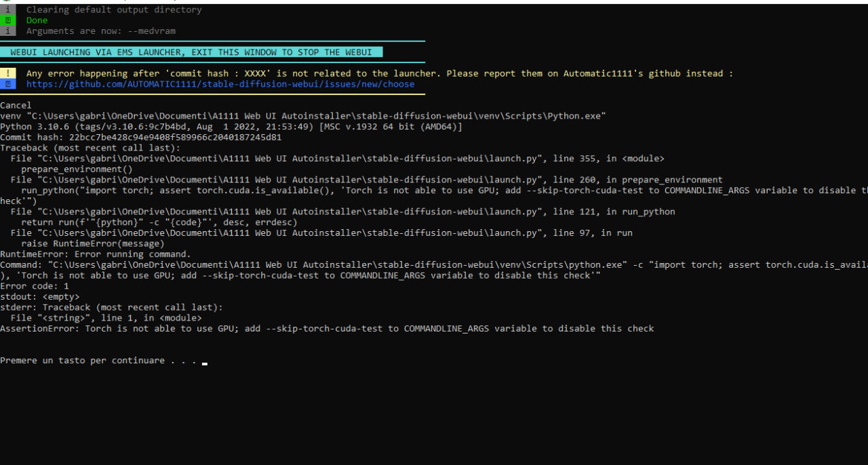The height and width of the screenshot is (465, 868).
Task: Click the yellow 'Any error happening after' warning text
Action: click(380, 73)
